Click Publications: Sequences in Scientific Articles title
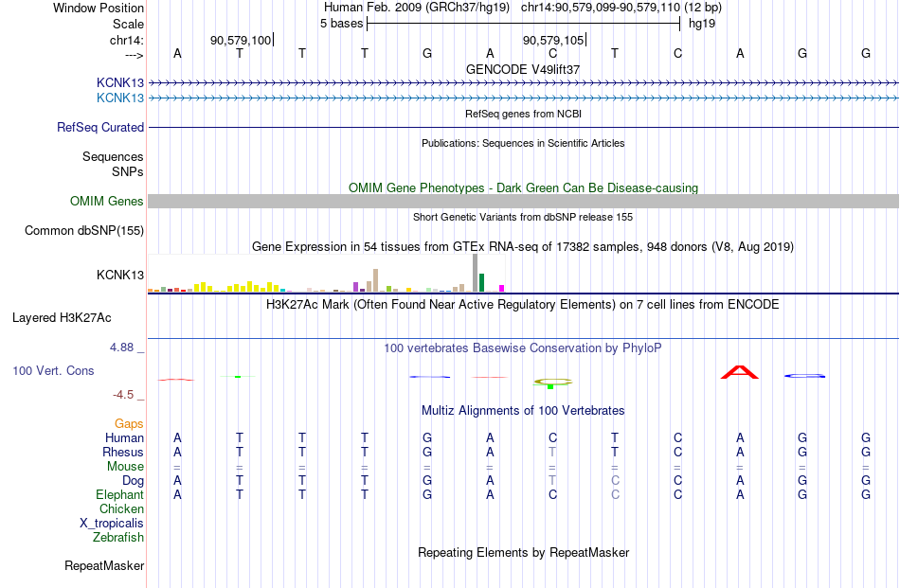 coord(523,143)
